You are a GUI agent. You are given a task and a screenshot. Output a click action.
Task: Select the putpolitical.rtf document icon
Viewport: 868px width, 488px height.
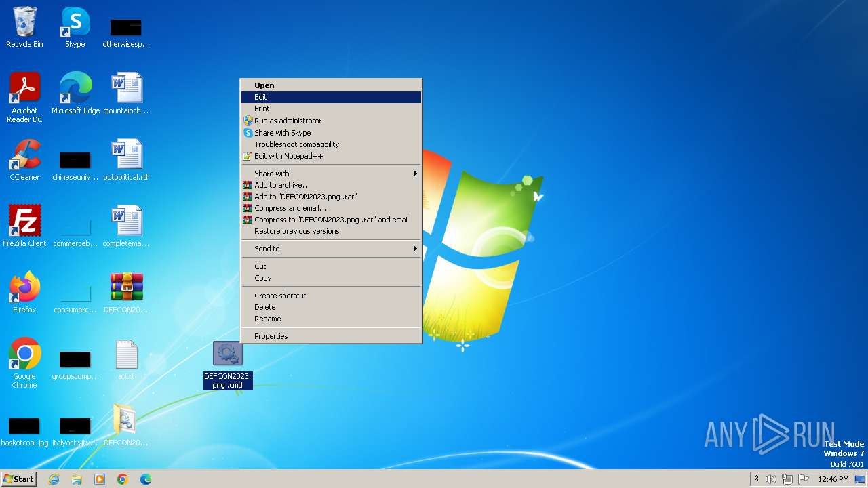pyautogui.click(x=126, y=160)
